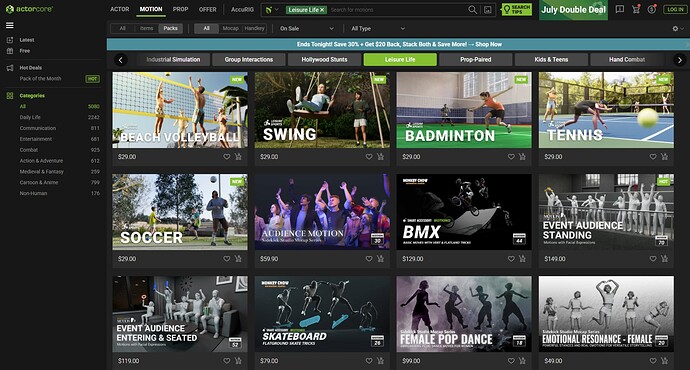690x370 pixels.
Task: Select Combat category in sidebar
Action: coord(29,150)
